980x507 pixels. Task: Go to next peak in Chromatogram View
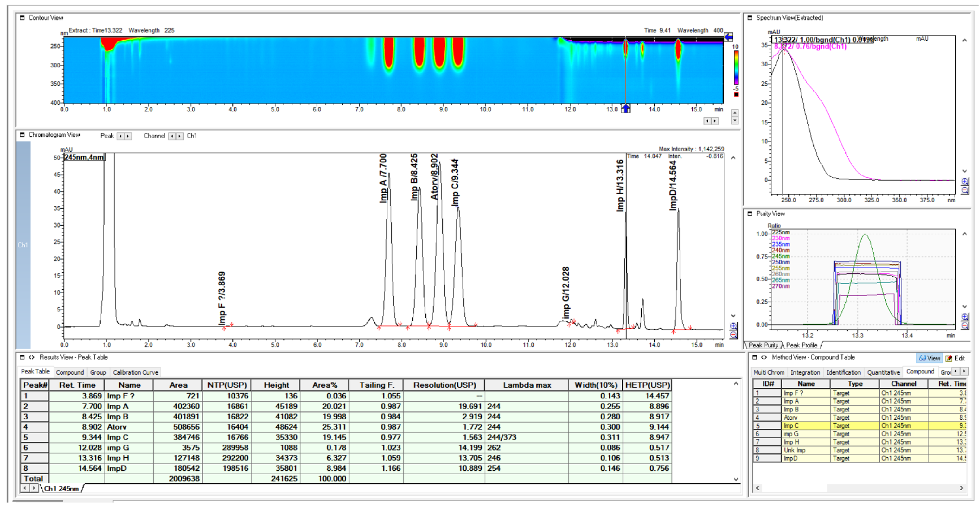(128, 136)
